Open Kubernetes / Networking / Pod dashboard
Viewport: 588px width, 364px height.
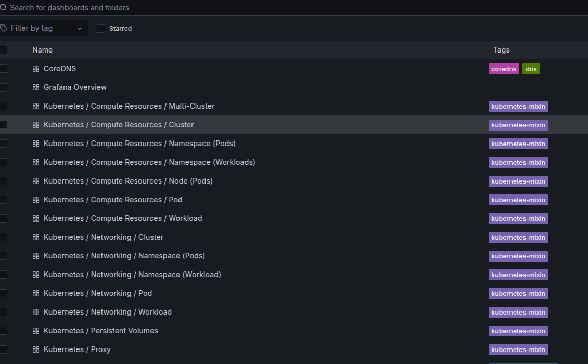tap(97, 293)
